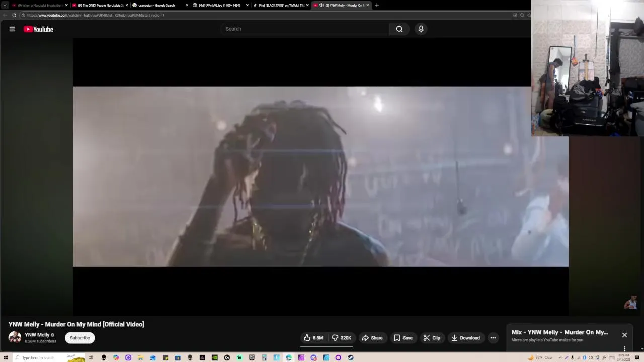This screenshot has height=362, width=644.
Task: Open the Windows notification center icon
Action: tap(637, 358)
